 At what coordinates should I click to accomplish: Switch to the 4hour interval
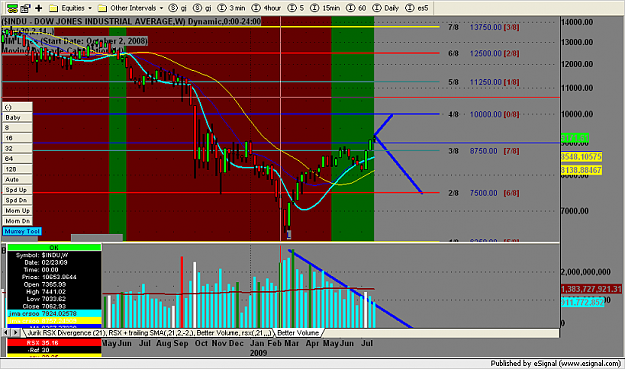click(x=267, y=8)
